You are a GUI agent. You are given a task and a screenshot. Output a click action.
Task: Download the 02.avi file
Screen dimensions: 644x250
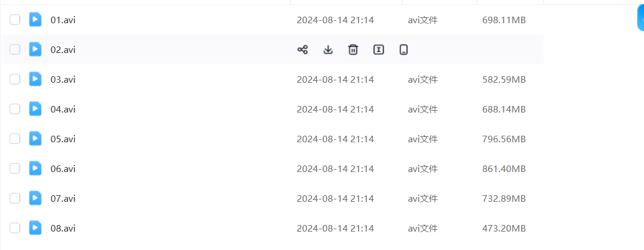point(328,49)
